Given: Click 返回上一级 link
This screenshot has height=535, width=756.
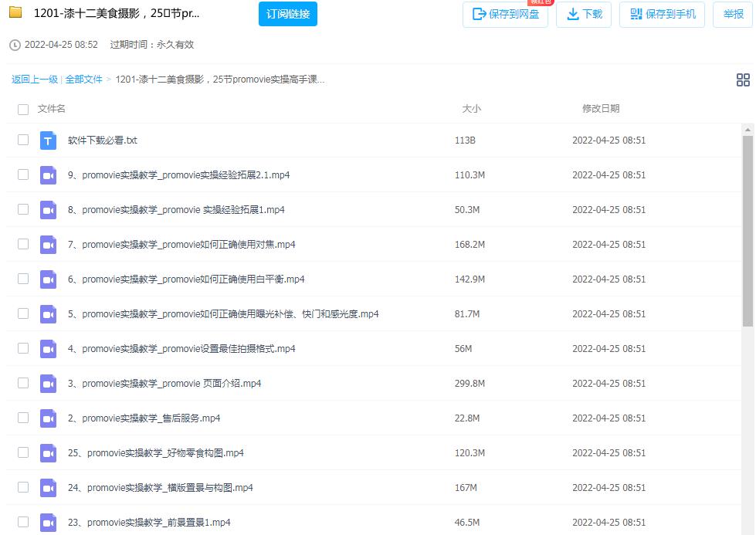Looking at the screenshot, I should click(35, 80).
